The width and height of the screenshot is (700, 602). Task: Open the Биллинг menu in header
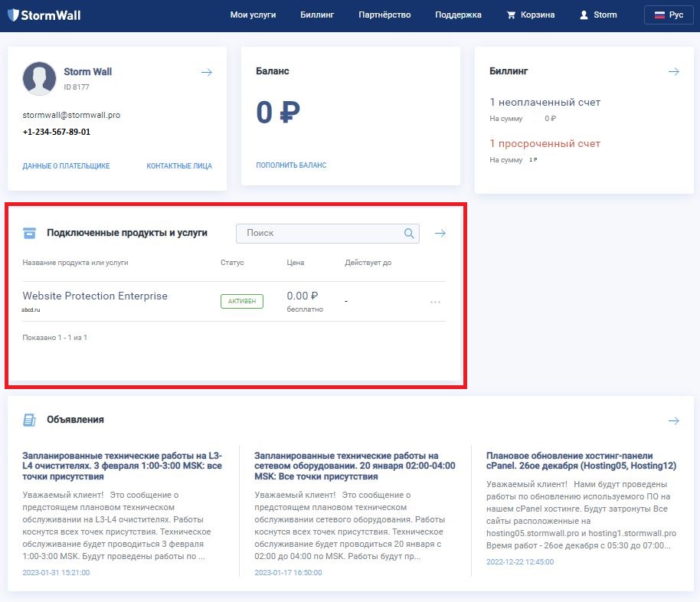point(317,15)
